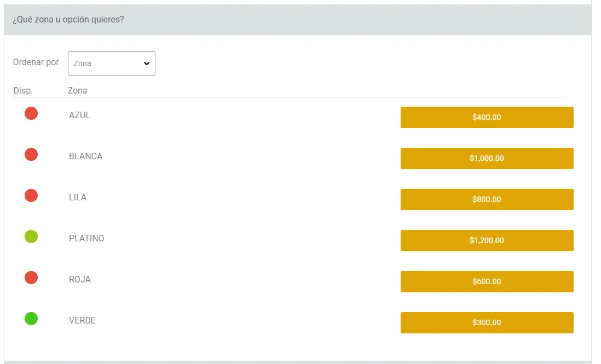Click the BLANCA zone label
601x364 pixels.
pyautogui.click(x=86, y=157)
